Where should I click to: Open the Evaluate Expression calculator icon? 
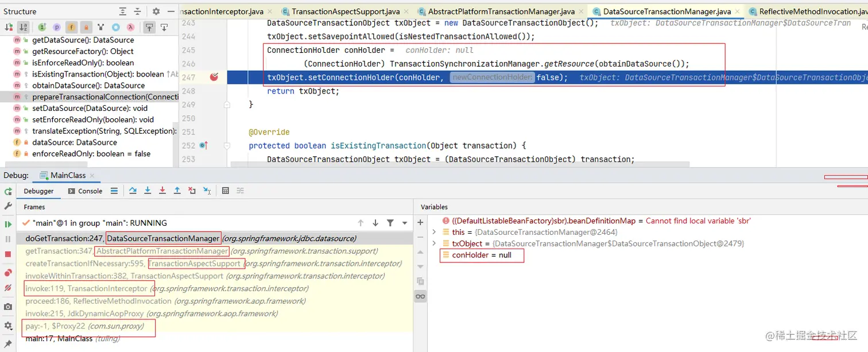point(226,191)
